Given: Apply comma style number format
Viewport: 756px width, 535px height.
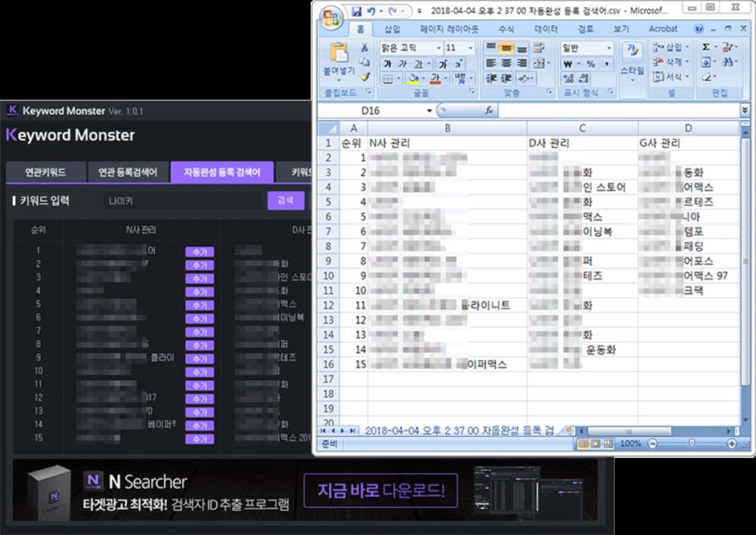Looking at the screenshot, I should (606, 63).
